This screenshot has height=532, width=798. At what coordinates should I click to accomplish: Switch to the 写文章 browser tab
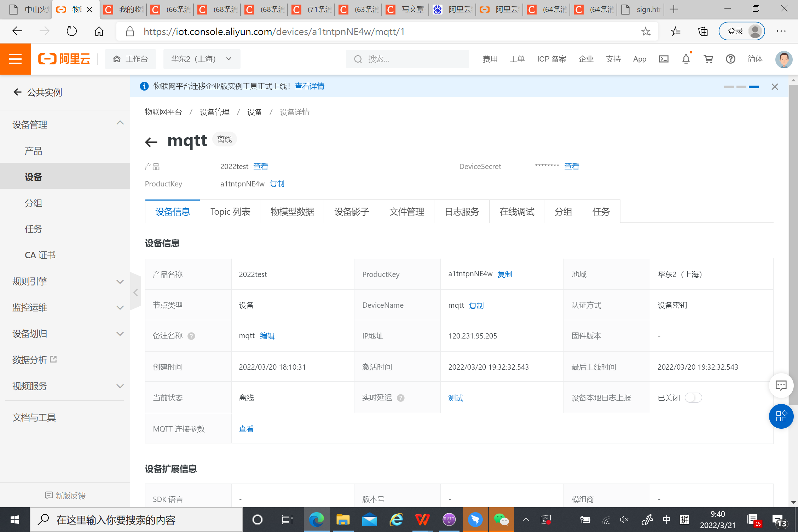405,10
